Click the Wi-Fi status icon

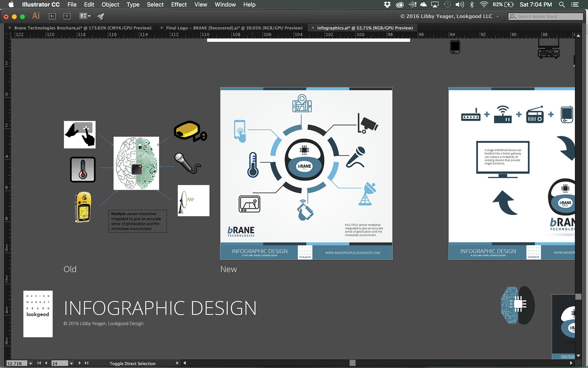point(484,4)
